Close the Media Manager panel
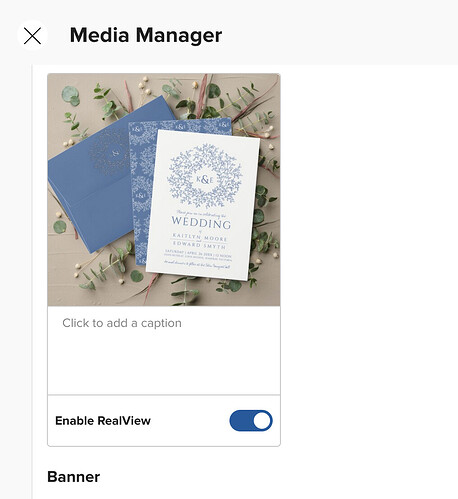 [x=32, y=36]
